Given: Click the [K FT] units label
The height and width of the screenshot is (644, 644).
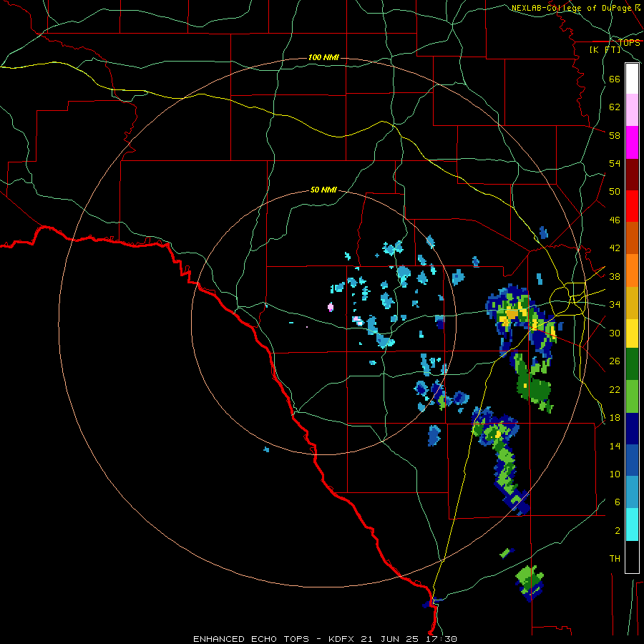Looking at the screenshot, I should pyautogui.click(x=605, y=50).
